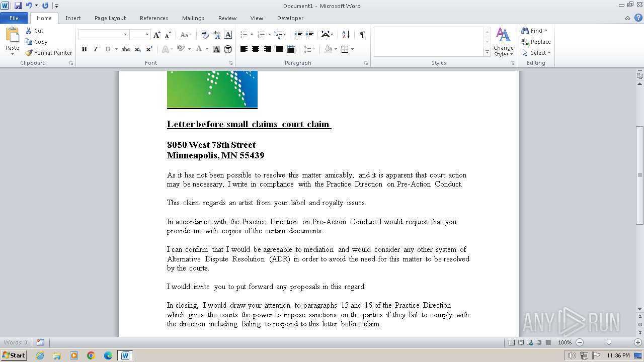Toggle italic formatting
Viewport: 644px width, 362px height.
[95, 49]
